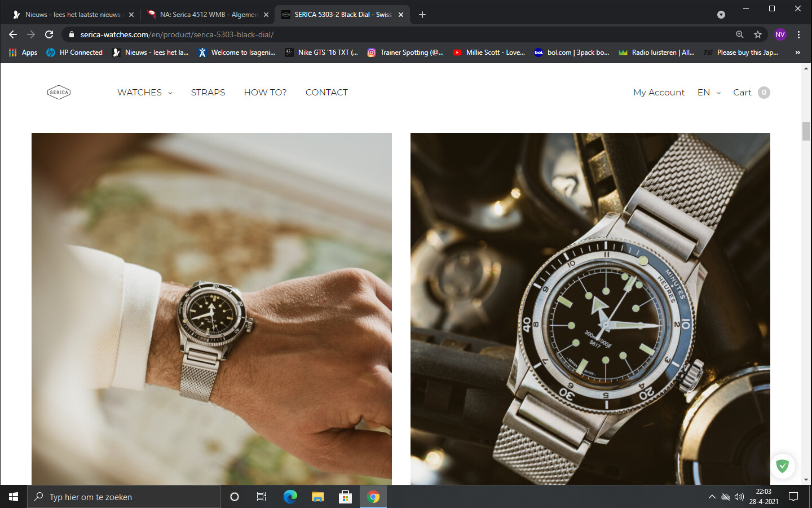Open the STRAPS menu item
This screenshot has width=812, height=508.
[x=208, y=93]
